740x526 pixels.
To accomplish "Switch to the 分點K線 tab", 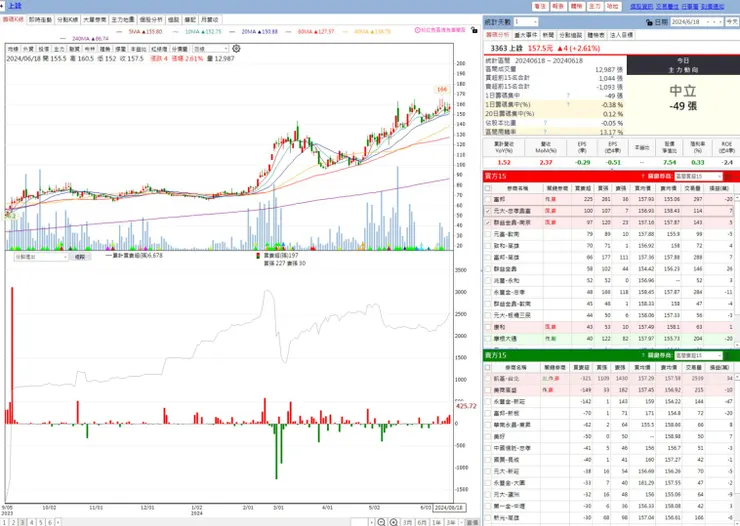I will pyautogui.click(x=67, y=20).
